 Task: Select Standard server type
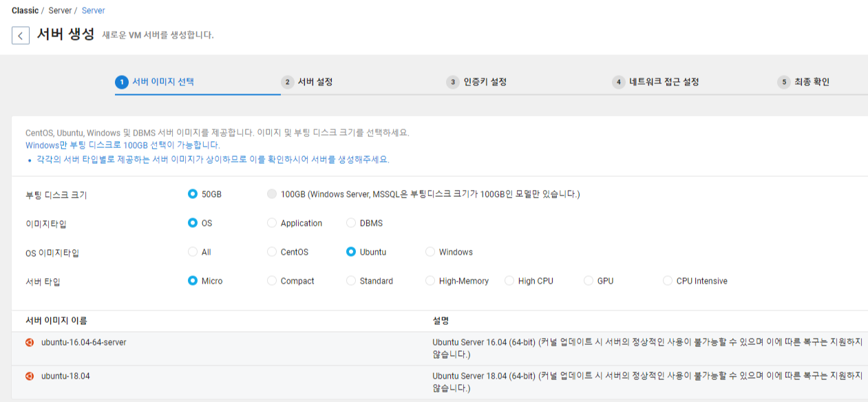351,281
